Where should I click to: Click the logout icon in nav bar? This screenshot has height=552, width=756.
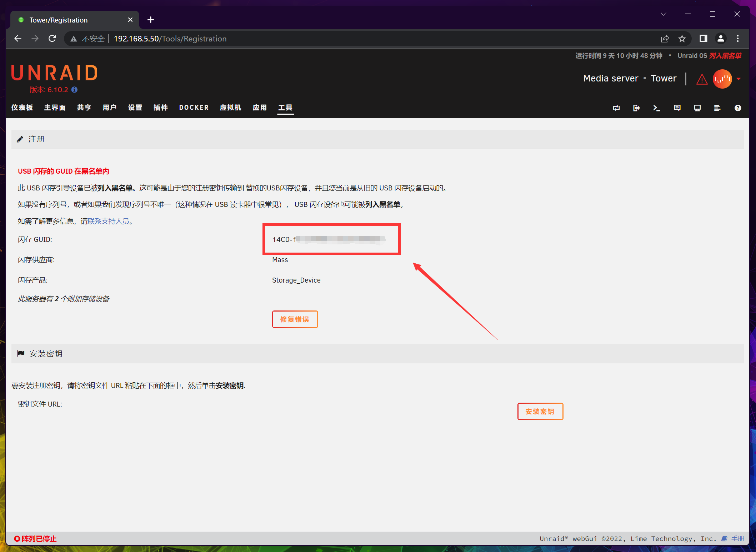click(636, 108)
